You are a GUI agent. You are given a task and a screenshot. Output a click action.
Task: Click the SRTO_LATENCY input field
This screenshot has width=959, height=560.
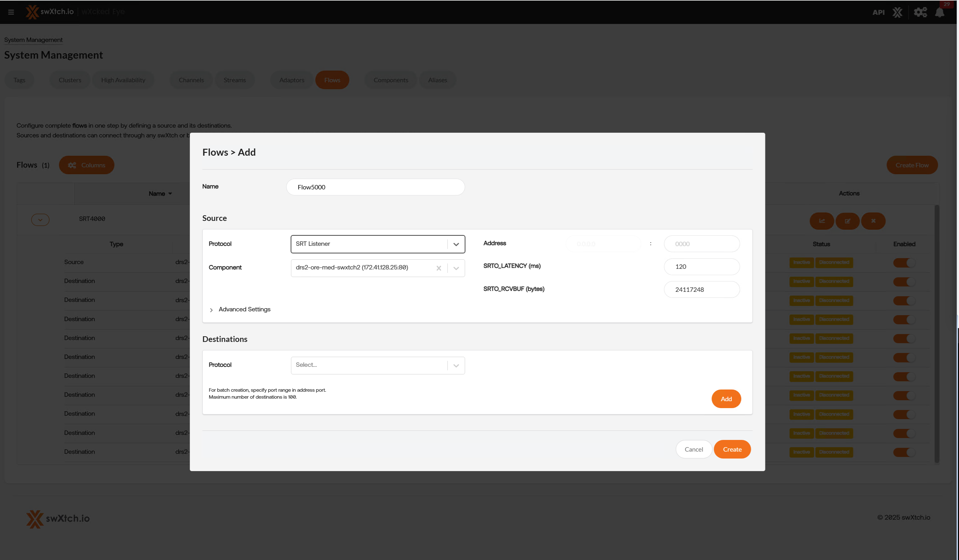pyautogui.click(x=701, y=267)
